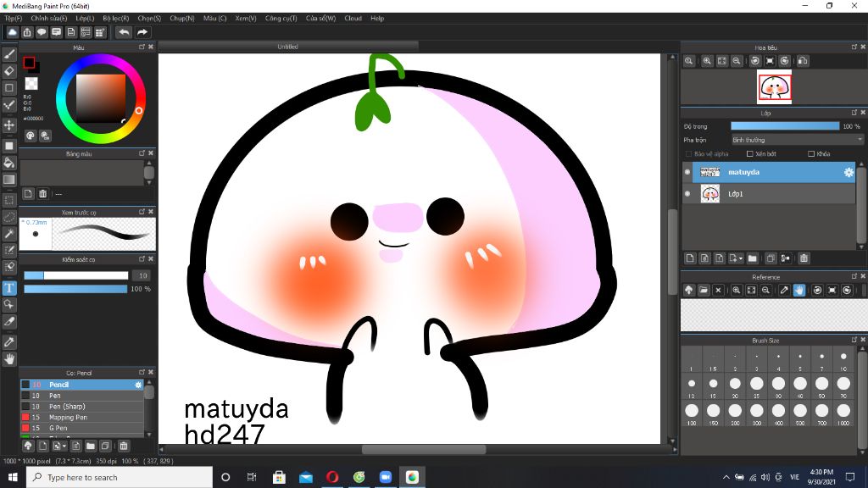Open settings gear of Pencil brush
The width and height of the screenshot is (868, 488).
pyautogui.click(x=138, y=385)
